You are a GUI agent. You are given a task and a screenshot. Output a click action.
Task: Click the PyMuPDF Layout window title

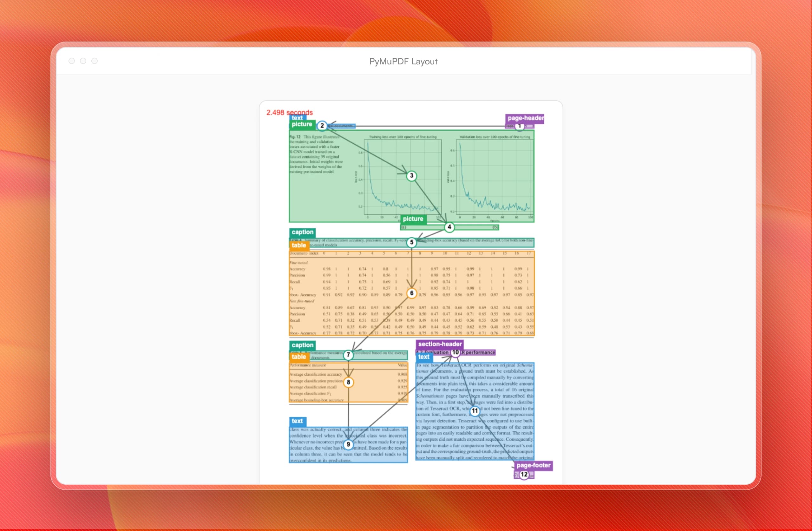pos(403,62)
